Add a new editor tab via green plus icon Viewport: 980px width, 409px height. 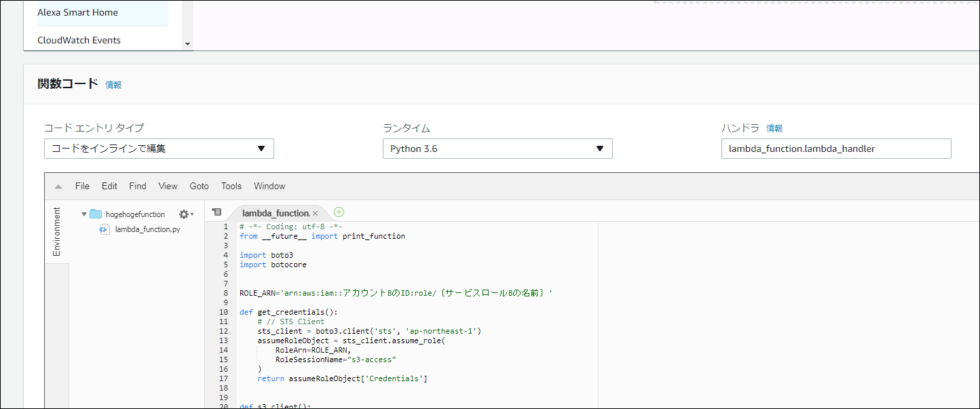point(338,212)
